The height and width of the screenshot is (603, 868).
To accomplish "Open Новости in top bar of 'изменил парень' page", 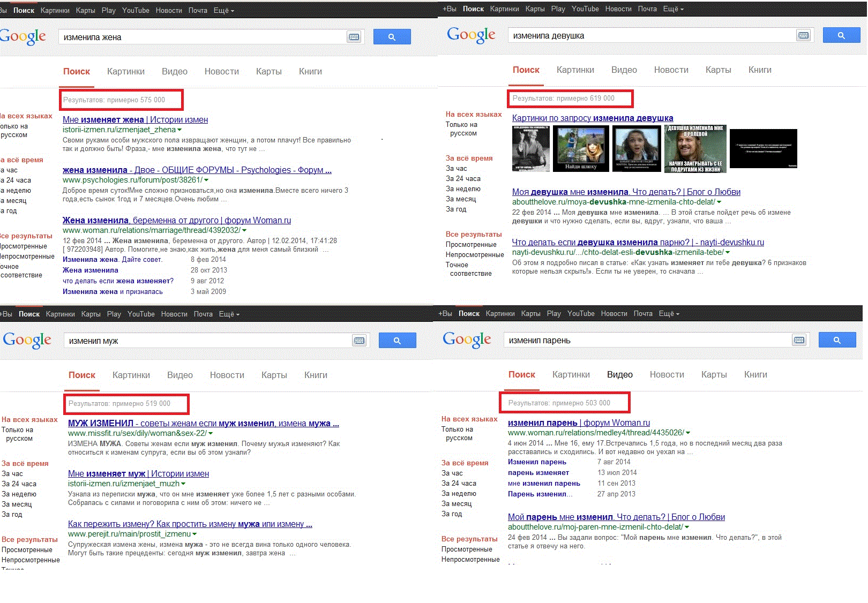I will (x=614, y=313).
